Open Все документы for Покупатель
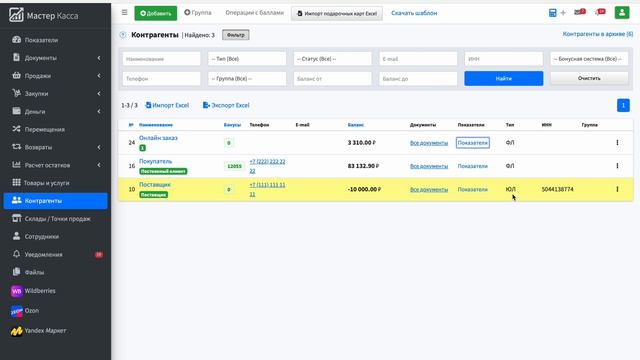640x360 pixels. 429,166
